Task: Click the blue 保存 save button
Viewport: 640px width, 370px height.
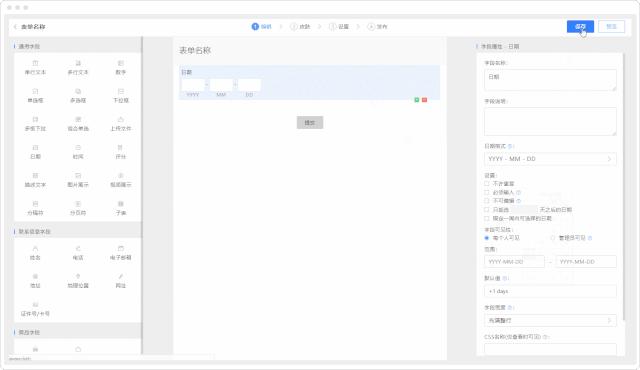Action: 580,27
